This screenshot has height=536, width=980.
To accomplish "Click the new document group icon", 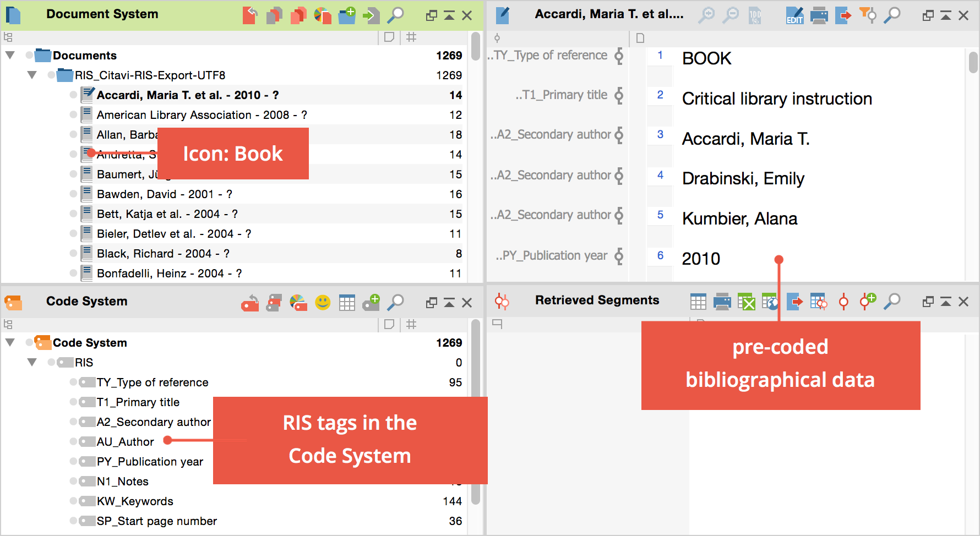I will (x=347, y=15).
